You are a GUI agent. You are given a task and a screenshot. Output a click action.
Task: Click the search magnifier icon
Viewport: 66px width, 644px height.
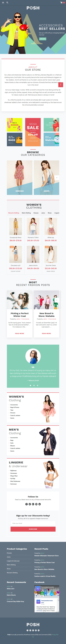pos(7,3)
